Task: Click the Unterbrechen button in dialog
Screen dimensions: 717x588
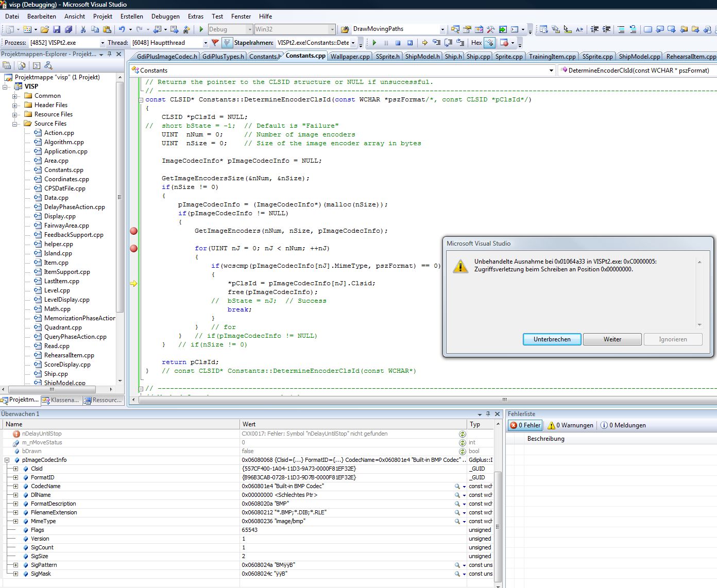Action: (x=552, y=339)
